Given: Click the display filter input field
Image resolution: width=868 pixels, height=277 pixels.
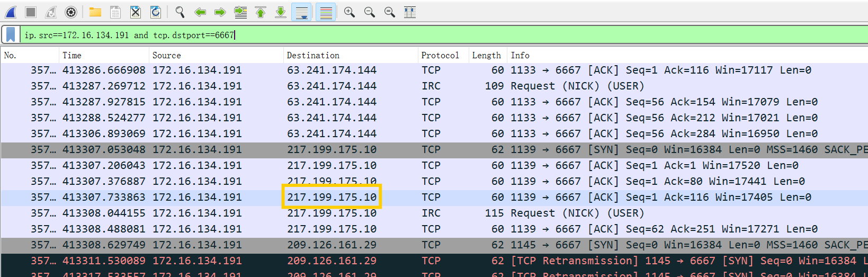Looking at the screenshot, I should point(444,35).
